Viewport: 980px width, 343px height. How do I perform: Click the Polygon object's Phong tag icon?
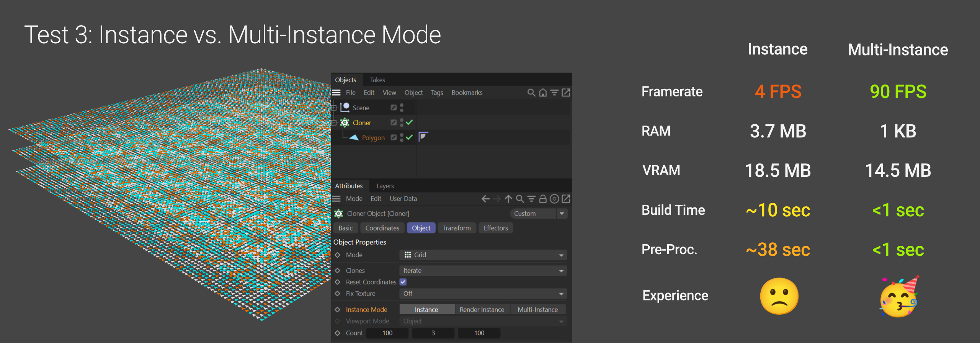pyautogui.click(x=423, y=137)
